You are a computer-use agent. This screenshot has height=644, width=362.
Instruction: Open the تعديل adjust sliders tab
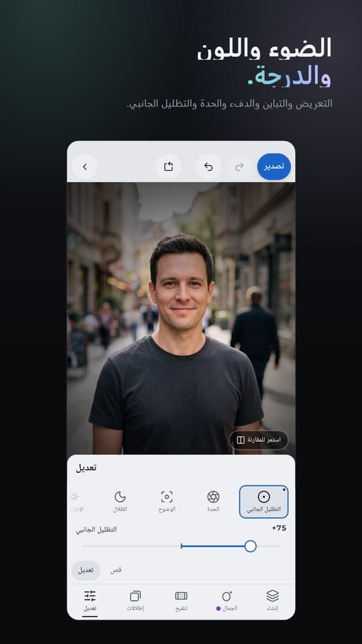point(90,601)
